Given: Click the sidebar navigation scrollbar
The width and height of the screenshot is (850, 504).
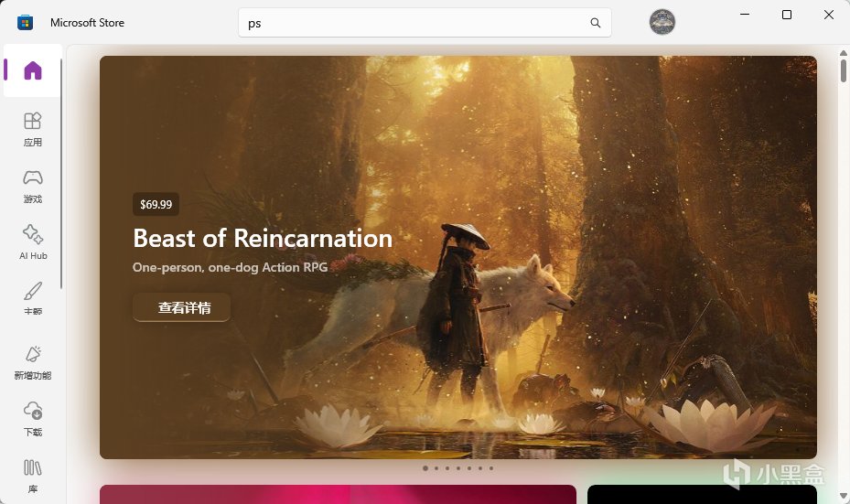Looking at the screenshot, I should 61,174.
